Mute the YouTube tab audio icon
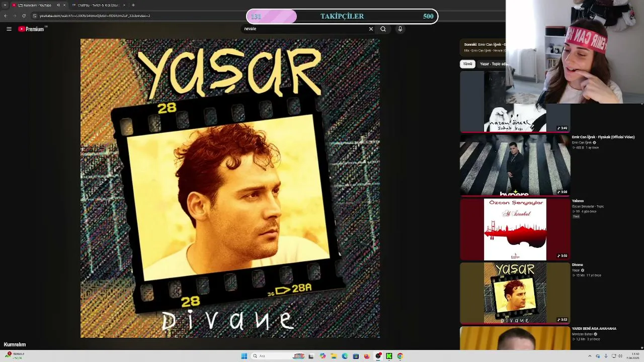Image resolution: width=644 pixels, height=362 pixels. click(58, 5)
